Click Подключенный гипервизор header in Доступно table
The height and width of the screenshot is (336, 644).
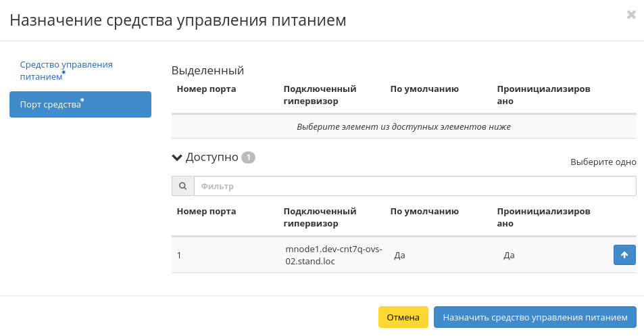click(x=320, y=217)
